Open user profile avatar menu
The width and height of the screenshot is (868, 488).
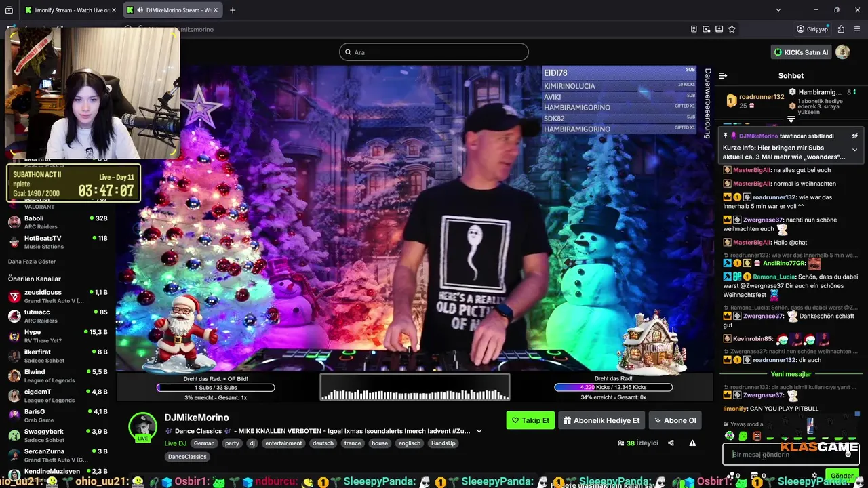pos(843,52)
